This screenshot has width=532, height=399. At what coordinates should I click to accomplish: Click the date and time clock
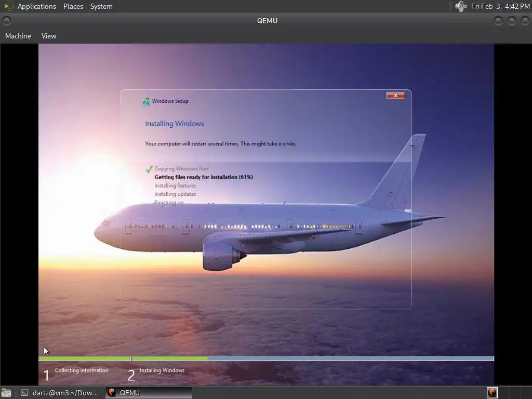[500, 6]
